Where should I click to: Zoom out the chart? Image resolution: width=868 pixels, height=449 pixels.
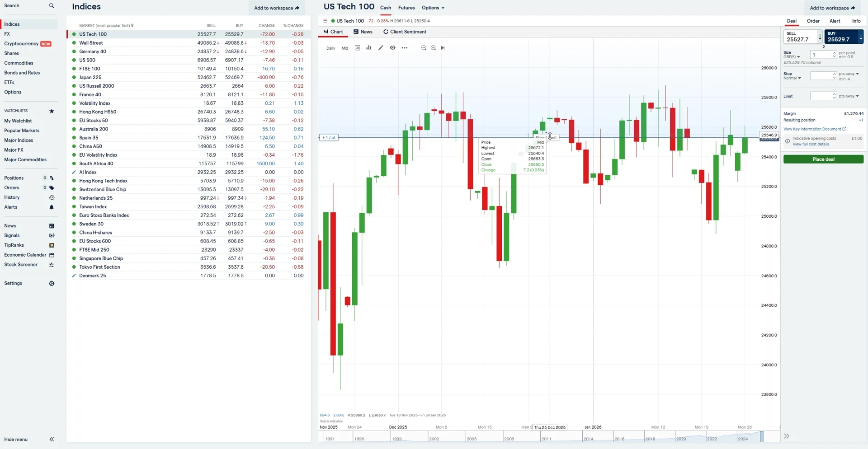click(x=424, y=48)
